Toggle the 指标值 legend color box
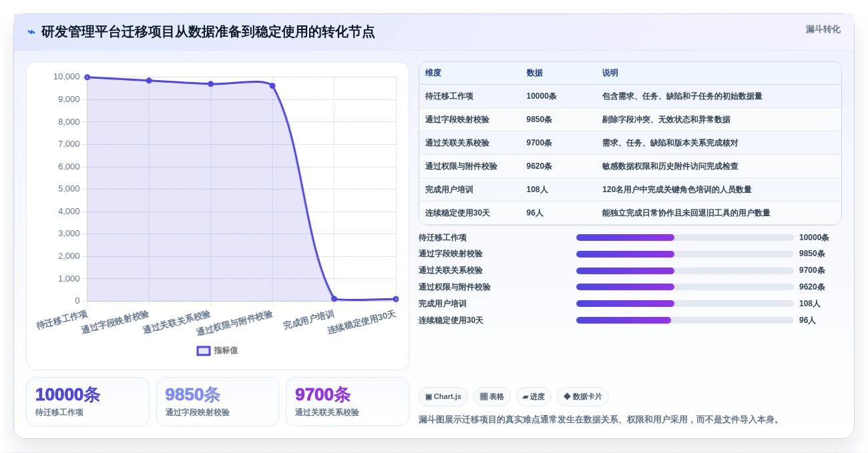The height and width of the screenshot is (453, 868). 204,350
